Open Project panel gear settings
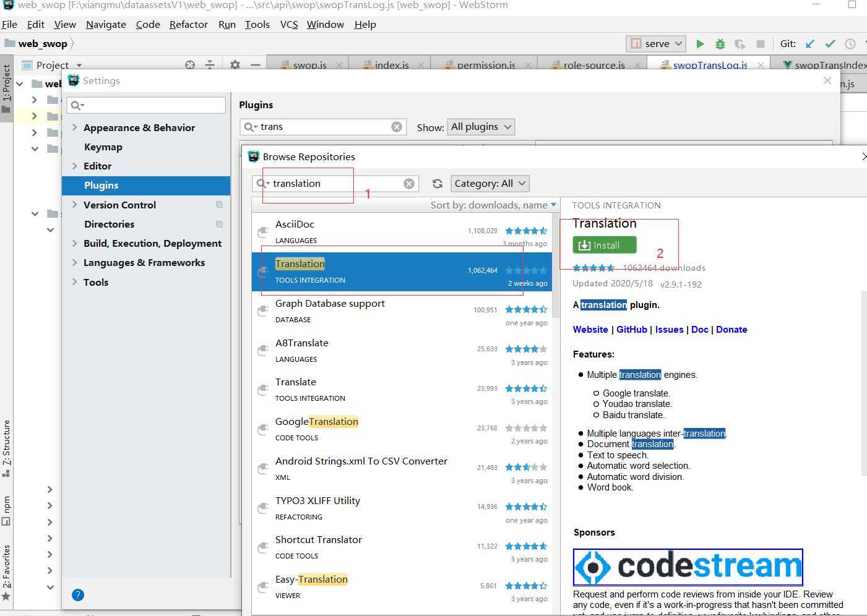Screen dimensions: 867x616 coord(235,64)
